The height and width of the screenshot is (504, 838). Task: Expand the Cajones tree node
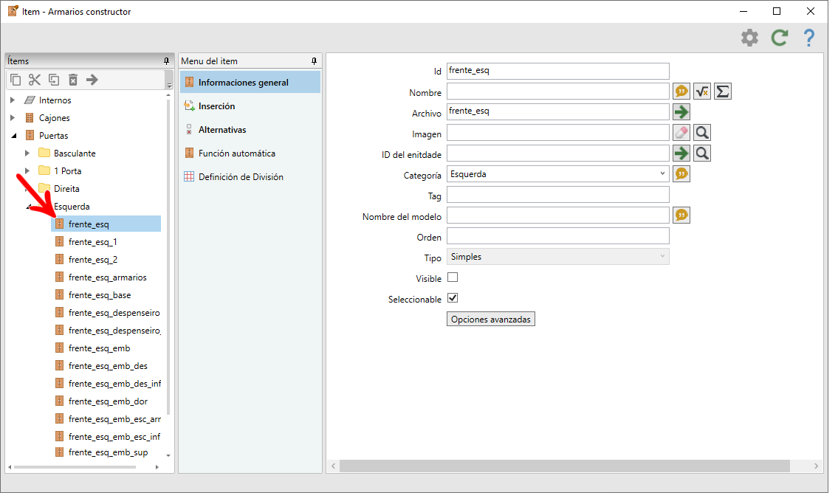[x=13, y=119]
